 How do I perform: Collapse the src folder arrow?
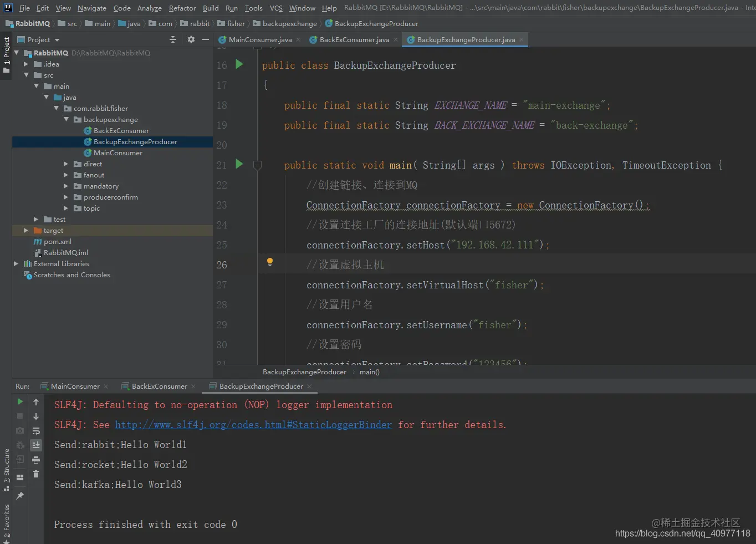26,75
